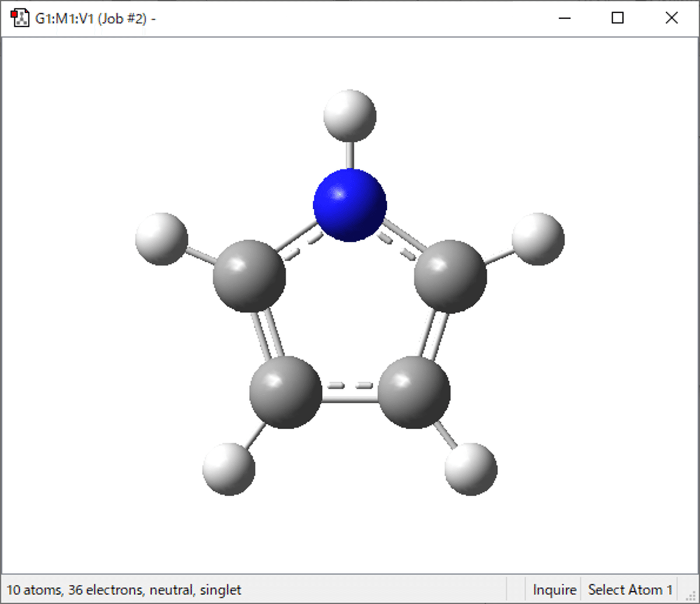
Task: Minimize the molecule view window
Action: click(564, 18)
